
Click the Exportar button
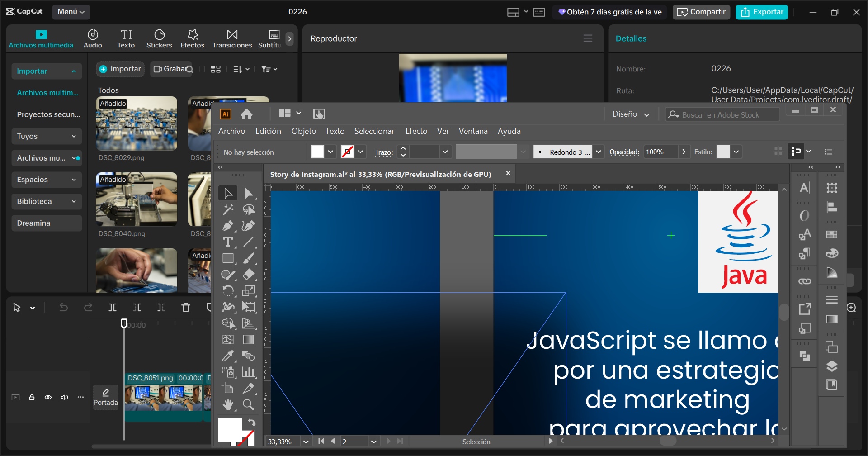point(761,12)
